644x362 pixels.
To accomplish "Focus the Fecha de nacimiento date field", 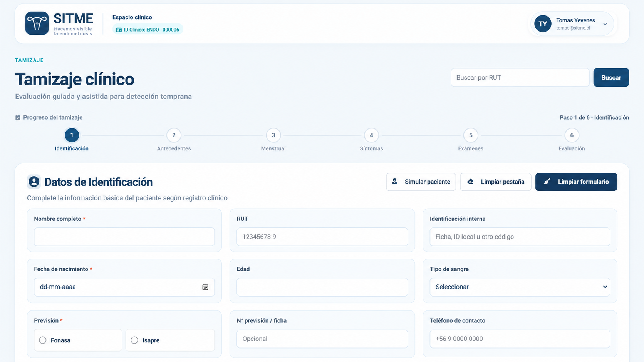I will [124, 287].
